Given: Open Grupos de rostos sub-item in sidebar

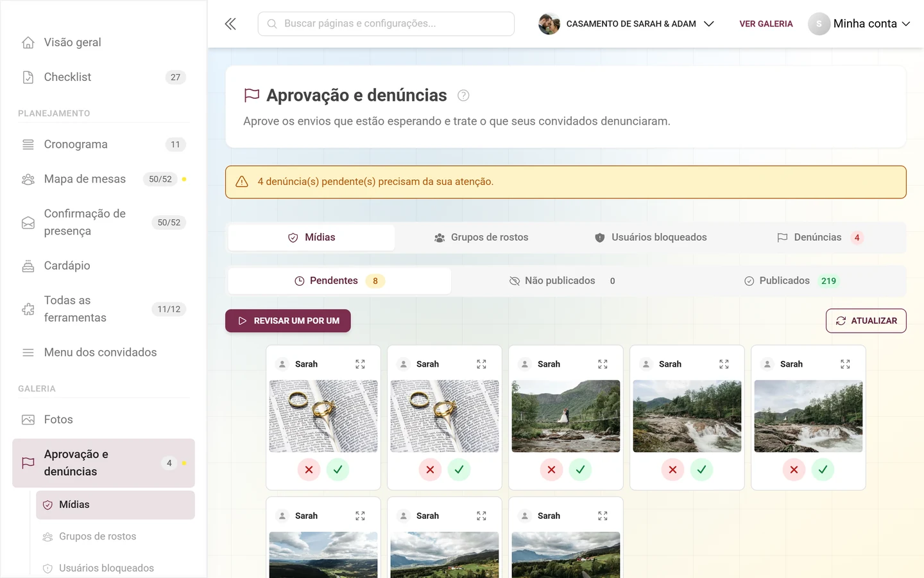Looking at the screenshot, I should point(116,536).
